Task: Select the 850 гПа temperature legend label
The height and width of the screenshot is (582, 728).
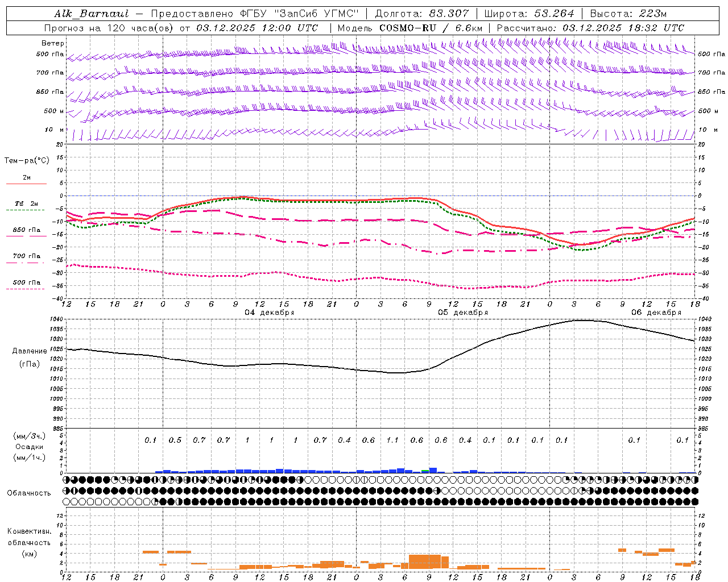Action: click(27, 230)
